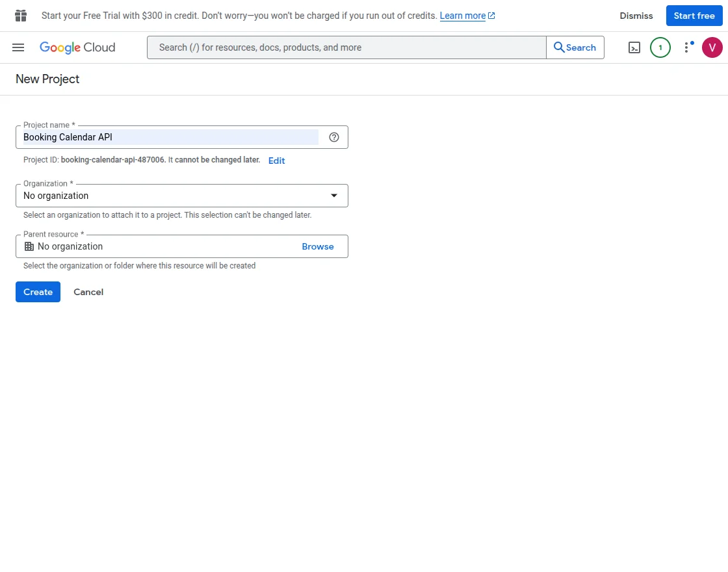Click the Google Cloud logo
This screenshot has width=728, height=572.
(x=77, y=47)
